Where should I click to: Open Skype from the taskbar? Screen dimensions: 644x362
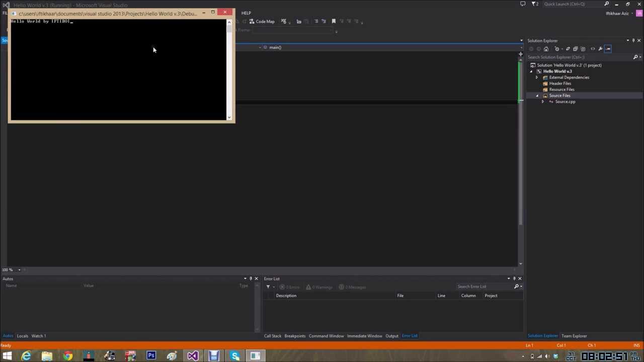234,356
